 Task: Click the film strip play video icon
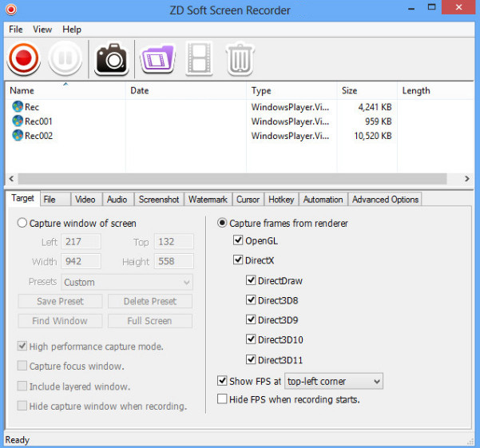click(x=200, y=58)
